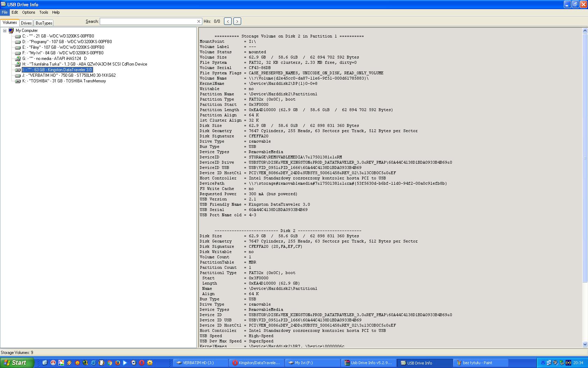The height and width of the screenshot is (368, 588).
Task: Select volume D: "Programy" 107 GB
Action: click(67, 42)
